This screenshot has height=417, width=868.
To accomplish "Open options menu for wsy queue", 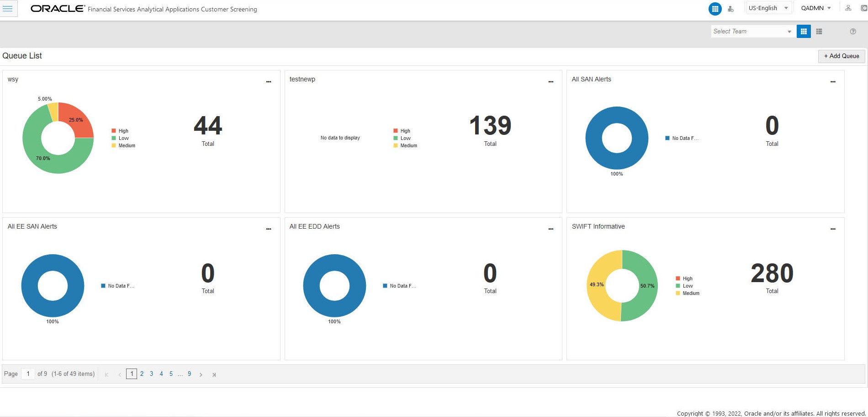I will (269, 82).
